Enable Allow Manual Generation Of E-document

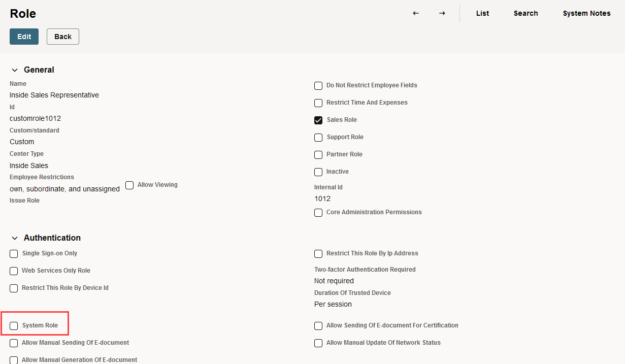click(14, 360)
